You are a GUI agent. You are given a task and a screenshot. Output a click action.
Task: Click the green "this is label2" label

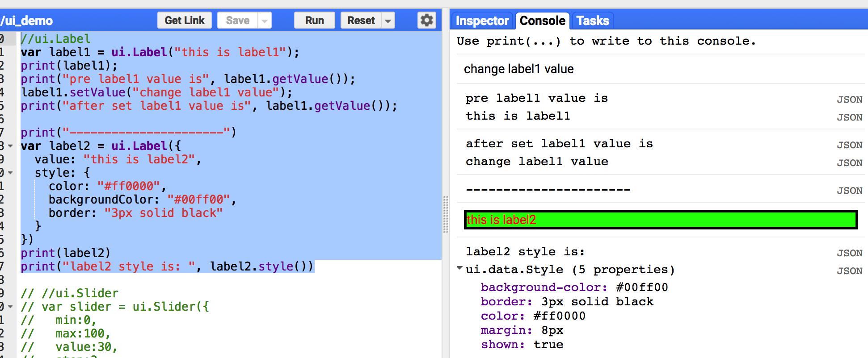661,220
